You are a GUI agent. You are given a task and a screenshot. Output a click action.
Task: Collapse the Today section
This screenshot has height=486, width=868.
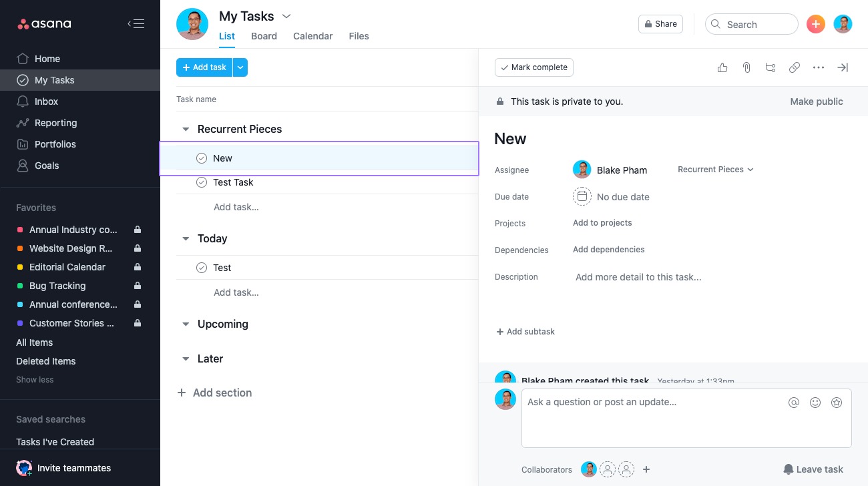[x=186, y=238]
